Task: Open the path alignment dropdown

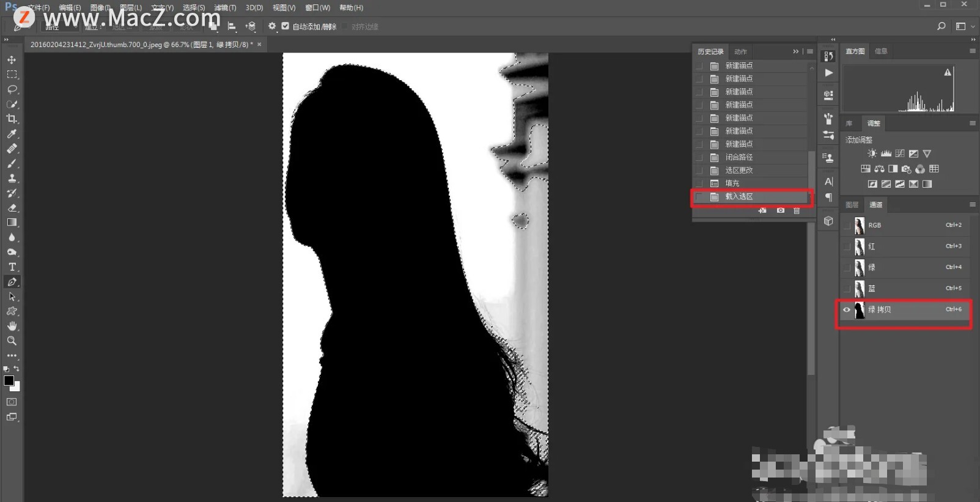Action: click(x=232, y=26)
